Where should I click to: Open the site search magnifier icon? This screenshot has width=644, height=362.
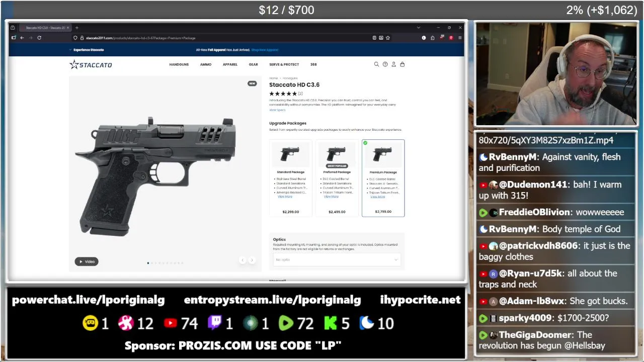coord(376,64)
